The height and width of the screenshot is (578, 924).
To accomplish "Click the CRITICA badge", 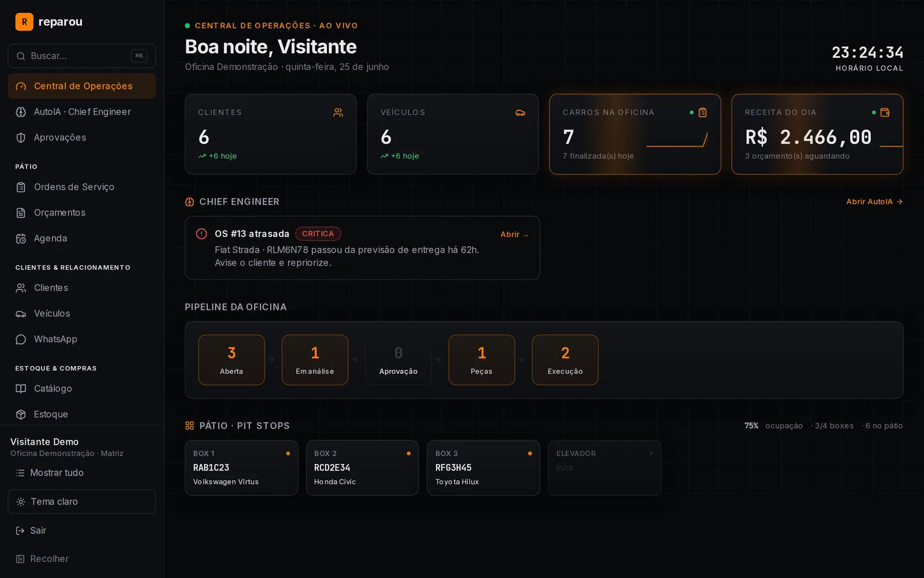I will (x=318, y=234).
